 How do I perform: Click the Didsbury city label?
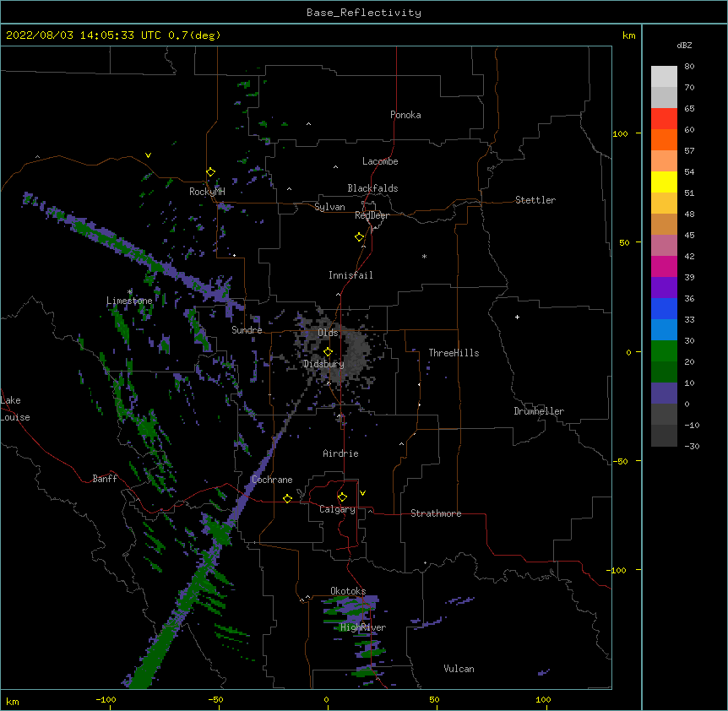click(323, 364)
